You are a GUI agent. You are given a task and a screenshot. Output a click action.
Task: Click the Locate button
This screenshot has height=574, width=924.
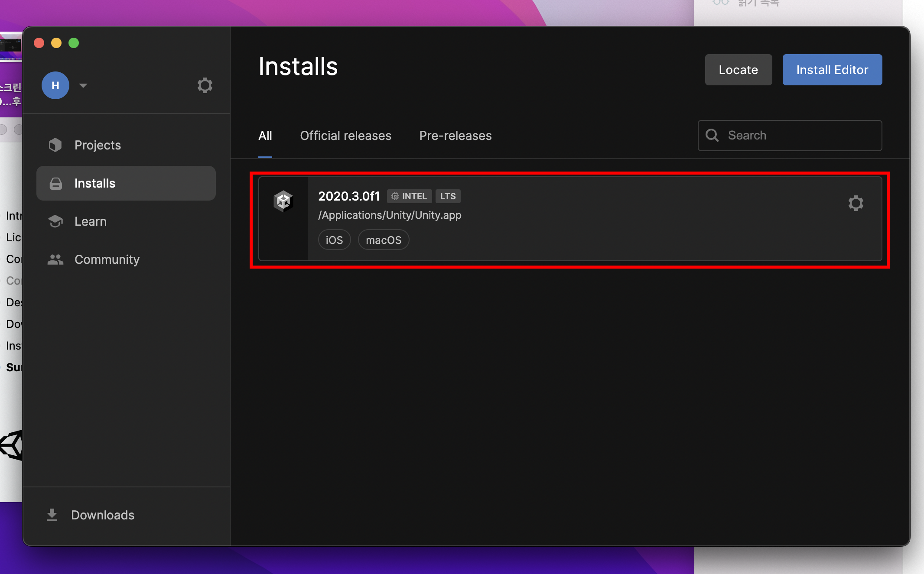click(738, 70)
